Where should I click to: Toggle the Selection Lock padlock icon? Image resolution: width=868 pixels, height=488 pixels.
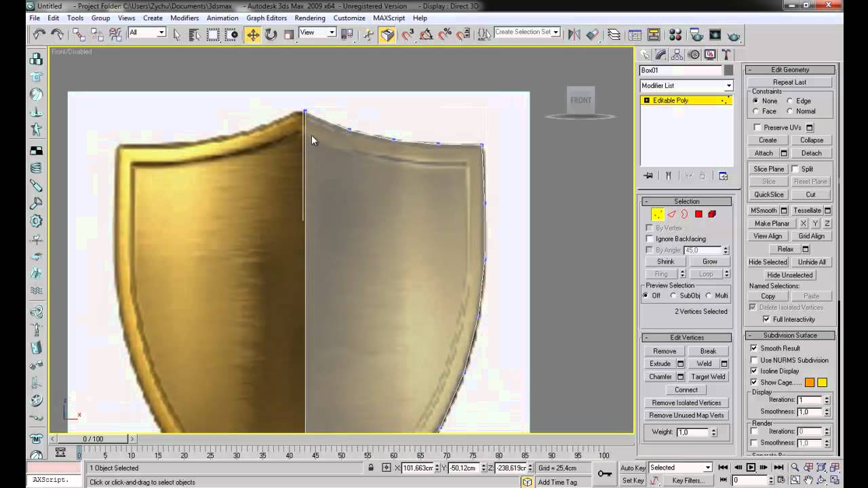[x=371, y=468]
